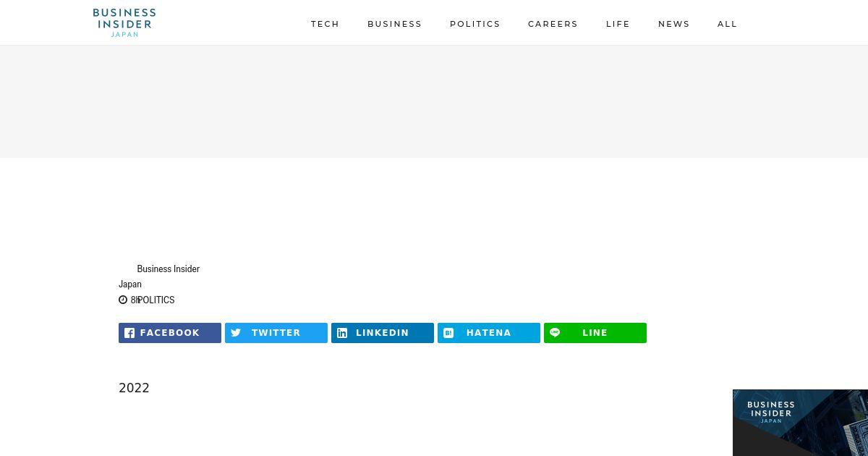Open the CAREERS menu item

tap(553, 24)
